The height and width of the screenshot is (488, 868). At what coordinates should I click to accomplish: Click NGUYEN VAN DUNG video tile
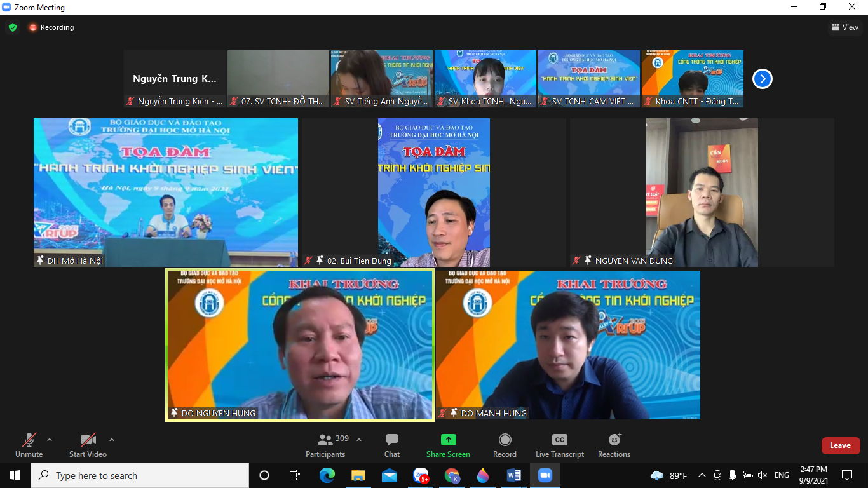tap(702, 193)
